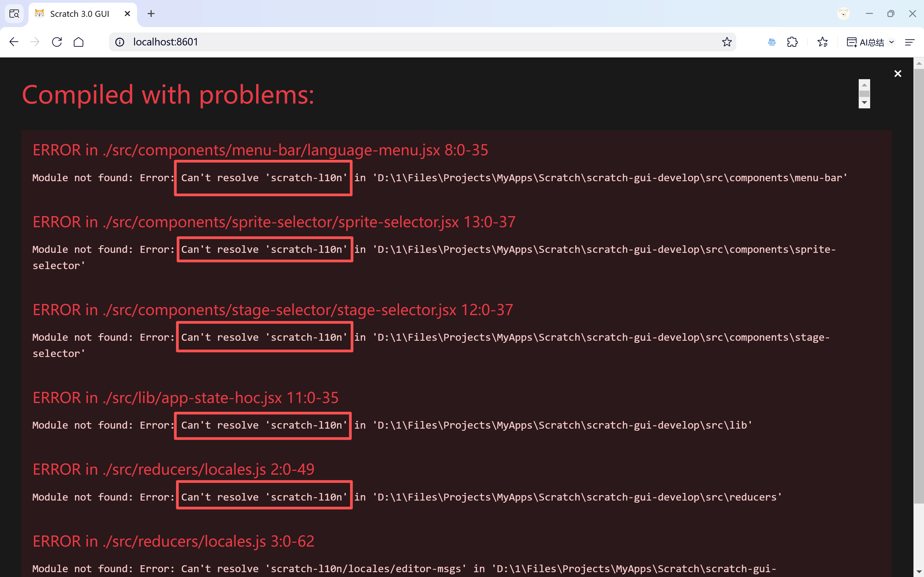Click the blue extension icon in toolbar
Screen dimensions: 924x577
pyautogui.click(x=772, y=42)
